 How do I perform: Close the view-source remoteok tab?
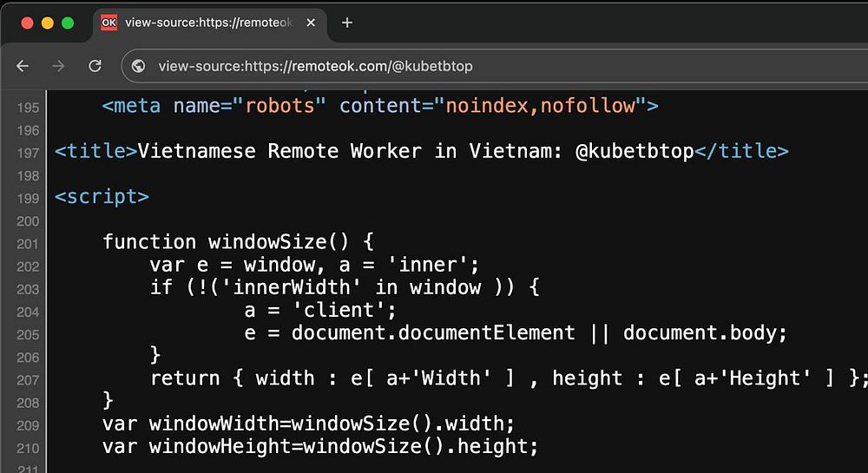(x=311, y=23)
